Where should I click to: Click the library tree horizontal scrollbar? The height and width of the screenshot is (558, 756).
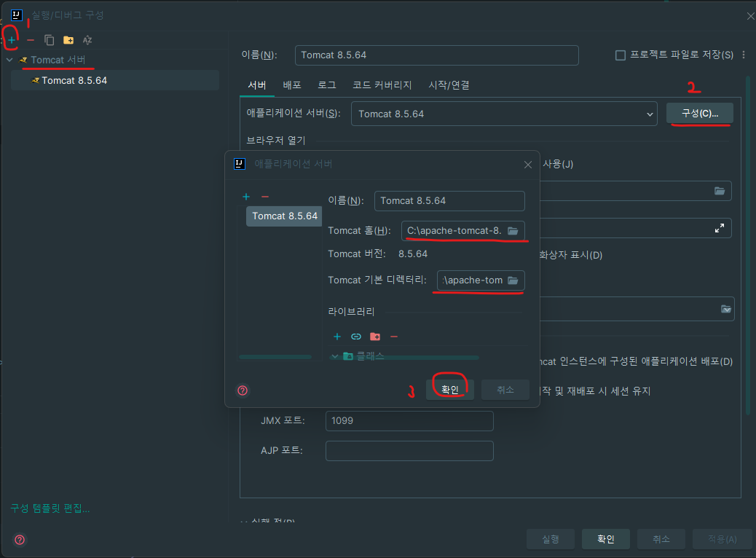405,358
